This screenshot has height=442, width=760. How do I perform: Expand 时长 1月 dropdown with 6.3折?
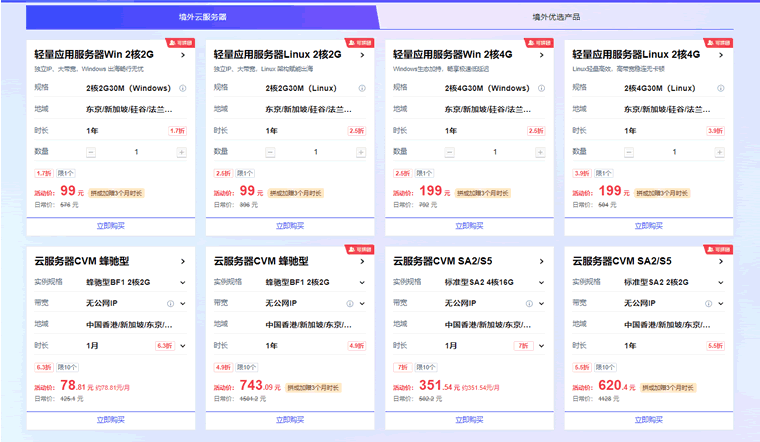[x=183, y=346]
